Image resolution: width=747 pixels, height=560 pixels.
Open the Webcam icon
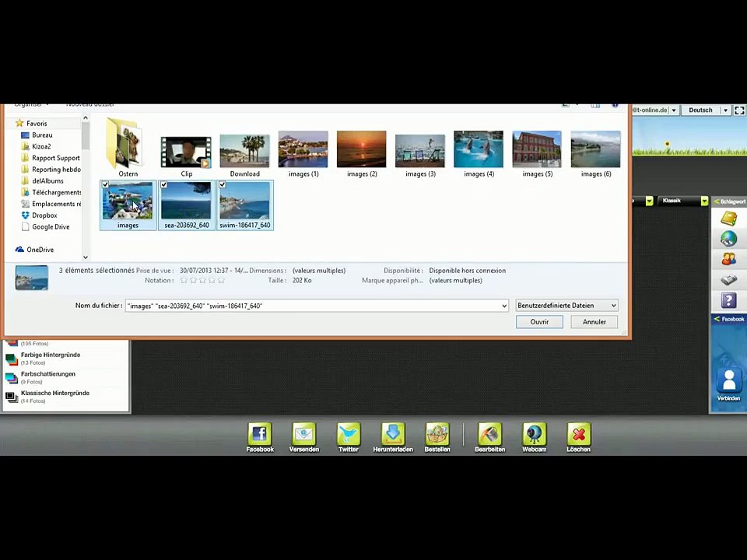point(534,434)
